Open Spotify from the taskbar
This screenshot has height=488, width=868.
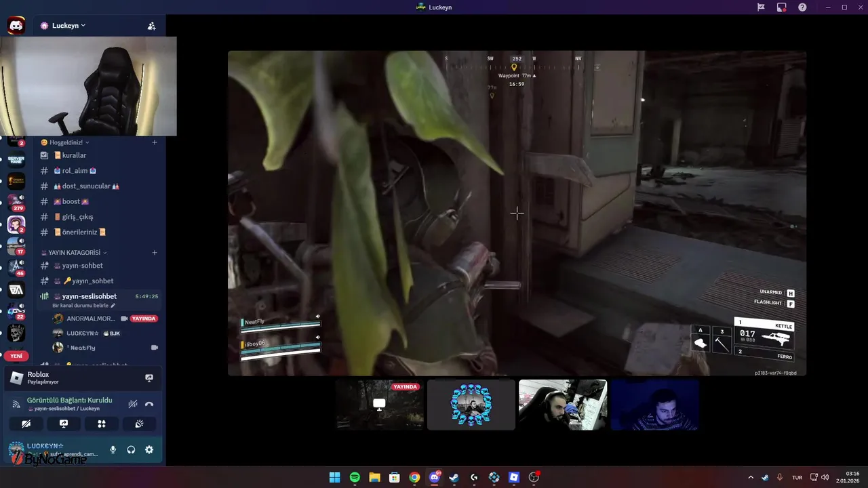tap(355, 477)
